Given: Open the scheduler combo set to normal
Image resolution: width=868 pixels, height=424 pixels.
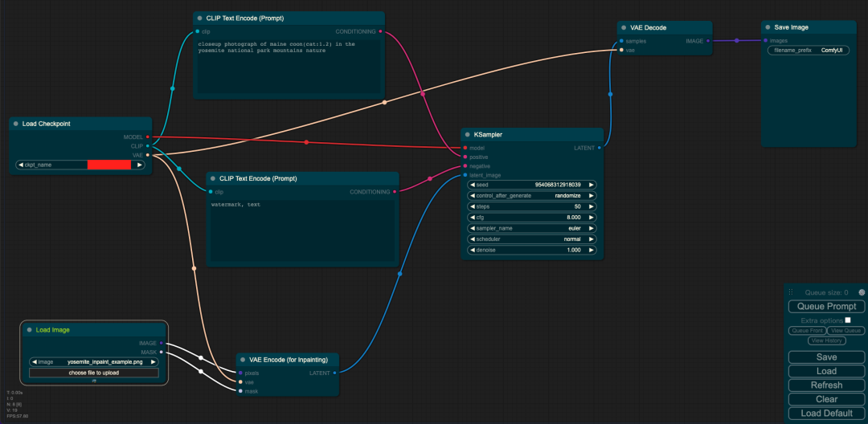Looking at the screenshot, I should click(x=532, y=239).
